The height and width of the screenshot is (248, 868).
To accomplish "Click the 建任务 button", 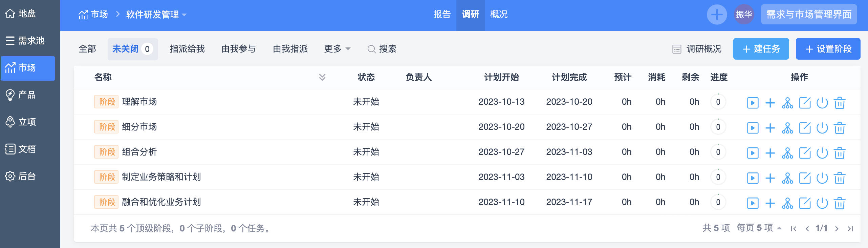I will pos(761,49).
